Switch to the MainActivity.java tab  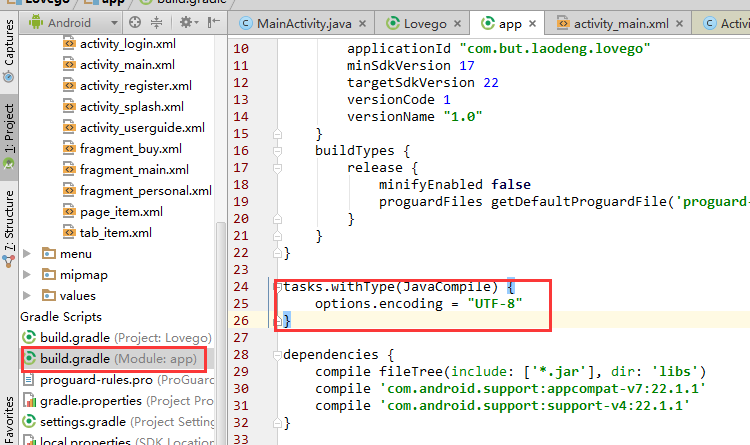pos(304,23)
